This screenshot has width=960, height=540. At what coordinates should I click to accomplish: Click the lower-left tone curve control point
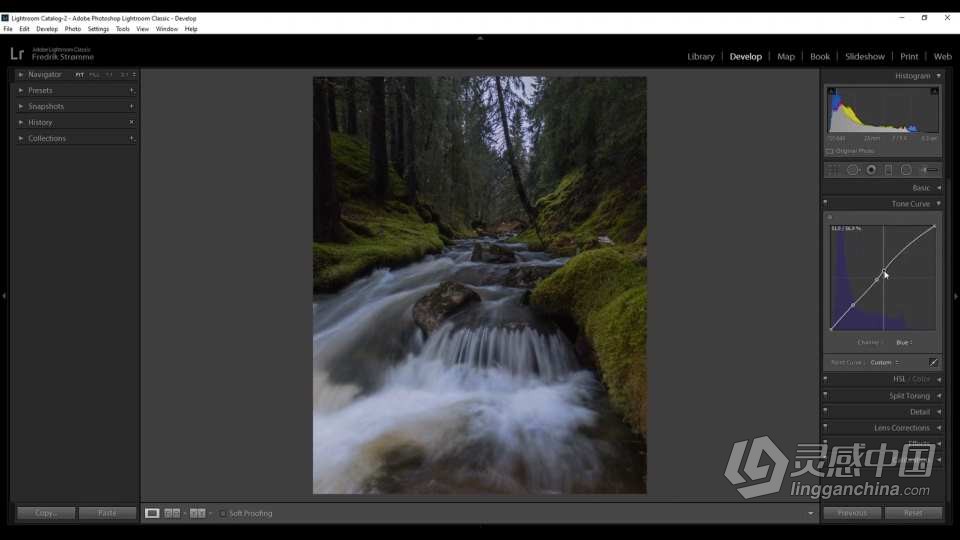(x=853, y=305)
